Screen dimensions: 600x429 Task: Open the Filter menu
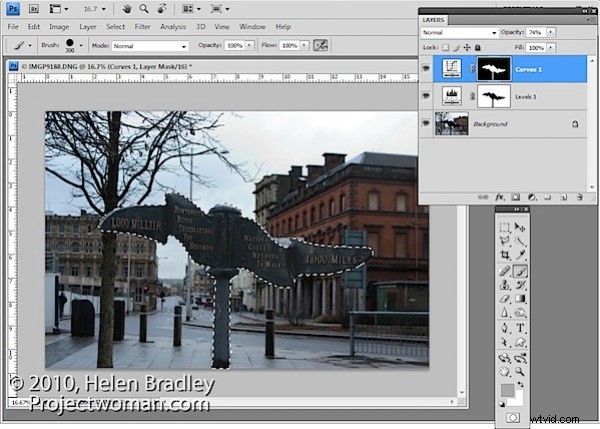click(x=142, y=26)
